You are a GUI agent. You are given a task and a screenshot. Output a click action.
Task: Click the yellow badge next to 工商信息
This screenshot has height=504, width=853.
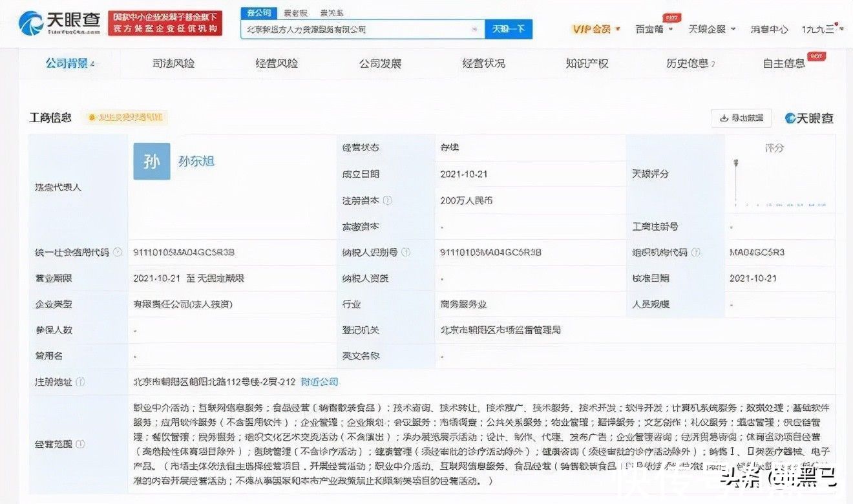coord(127,118)
